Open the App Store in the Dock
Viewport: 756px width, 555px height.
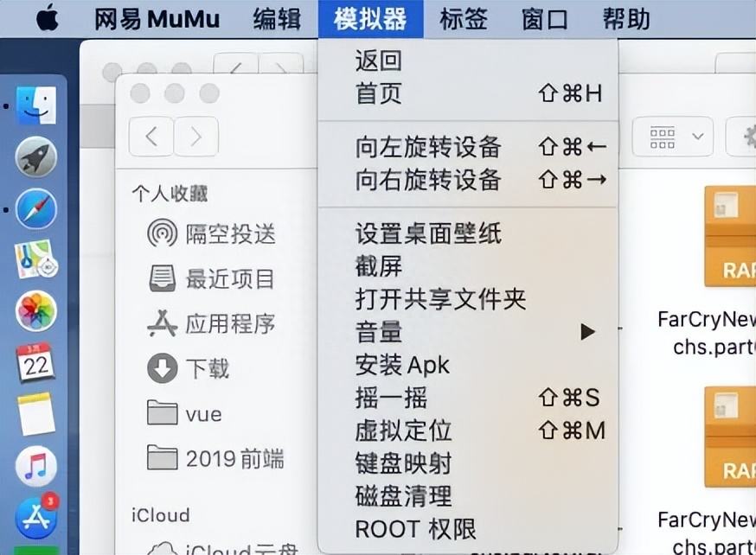coord(36,517)
